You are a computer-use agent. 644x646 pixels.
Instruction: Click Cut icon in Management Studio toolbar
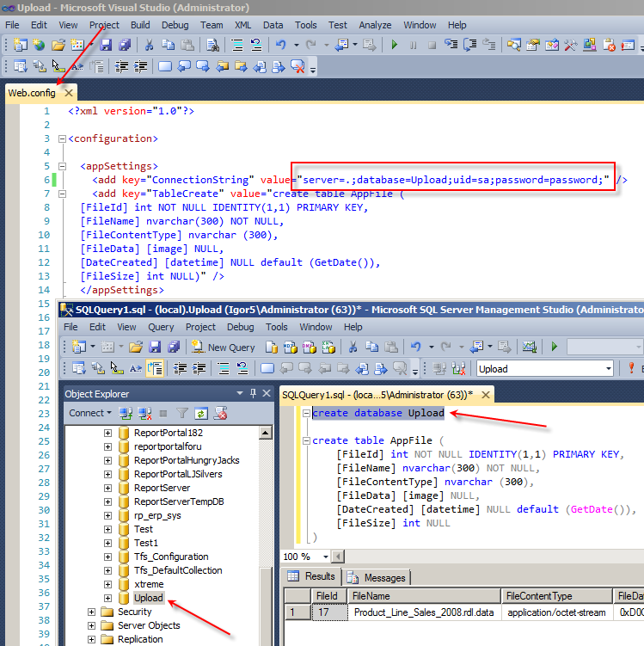point(353,348)
